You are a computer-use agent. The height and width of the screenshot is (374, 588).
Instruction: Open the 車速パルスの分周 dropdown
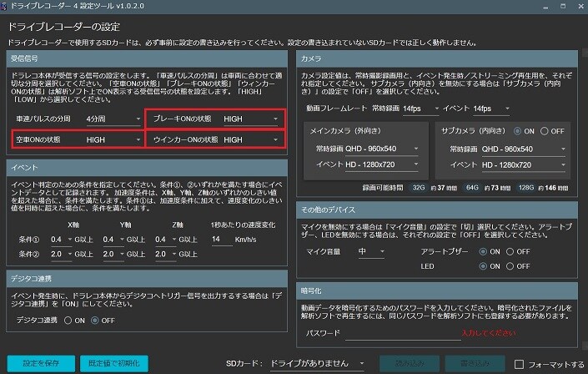(113, 119)
